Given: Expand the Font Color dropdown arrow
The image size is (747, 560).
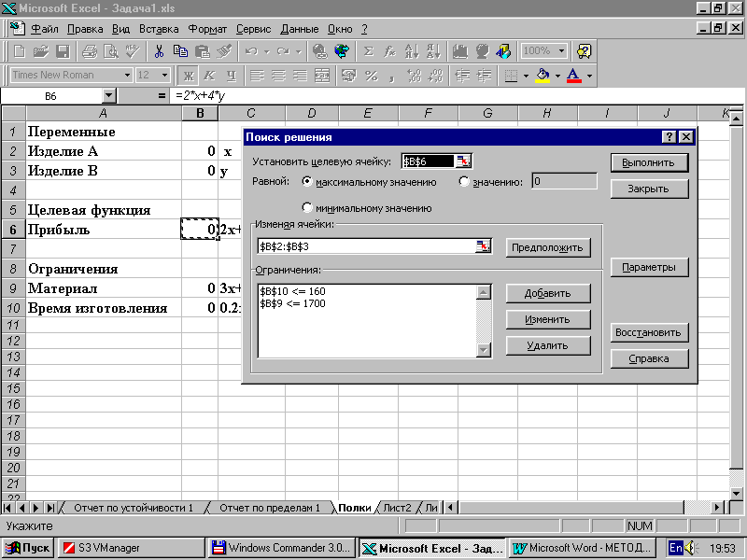Looking at the screenshot, I should (x=589, y=76).
